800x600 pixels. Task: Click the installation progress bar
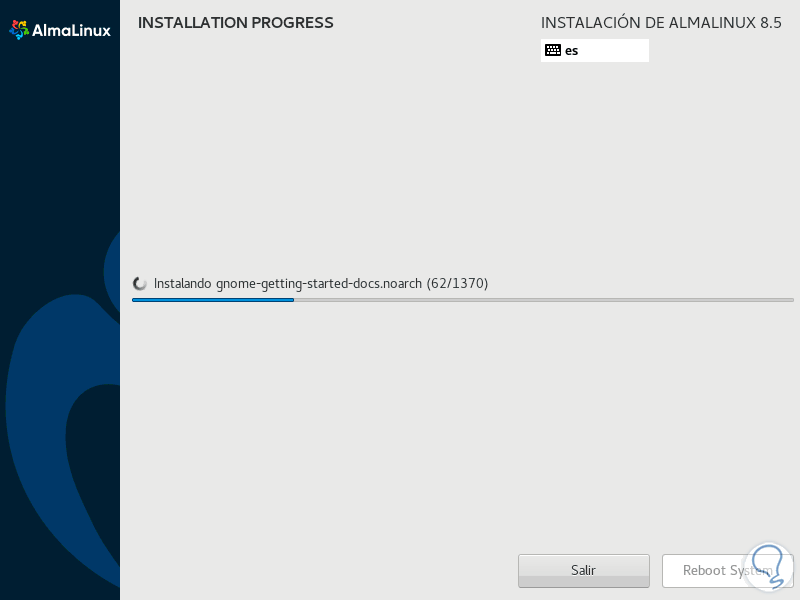(462, 300)
